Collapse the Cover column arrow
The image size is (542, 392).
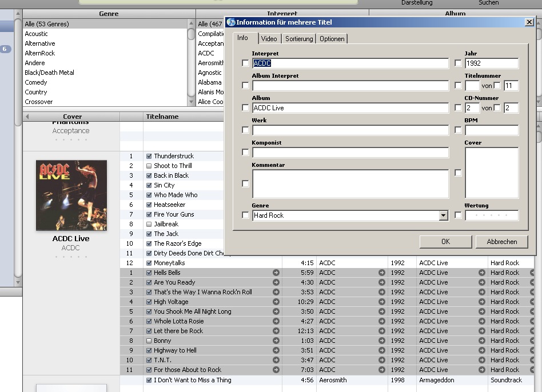click(x=27, y=117)
